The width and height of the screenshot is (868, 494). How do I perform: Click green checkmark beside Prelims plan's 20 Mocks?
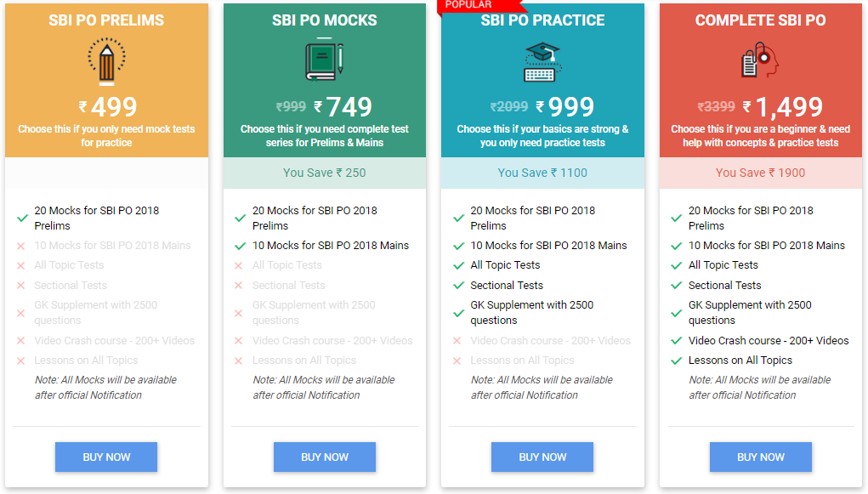(23, 219)
